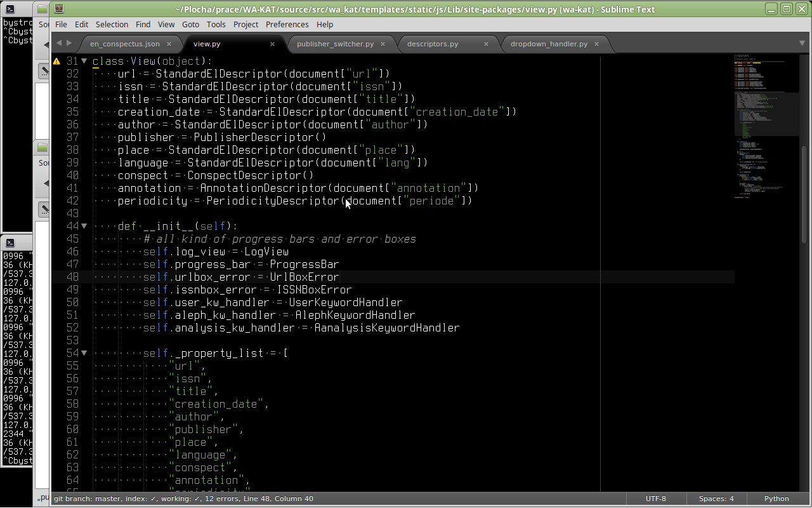This screenshot has height=508, width=812.
Task: Close the Sublime Text window
Action: pos(801,9)
